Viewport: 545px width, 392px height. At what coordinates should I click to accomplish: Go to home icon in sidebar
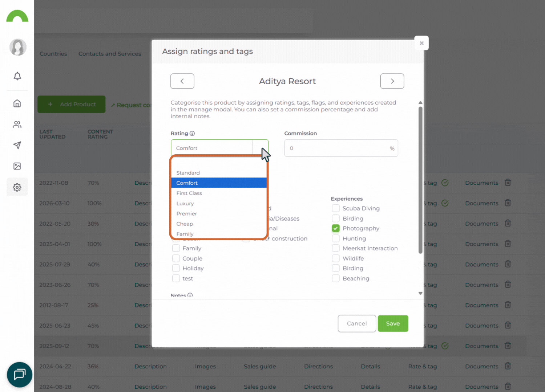pyautogui.click(x=17, y=103)
